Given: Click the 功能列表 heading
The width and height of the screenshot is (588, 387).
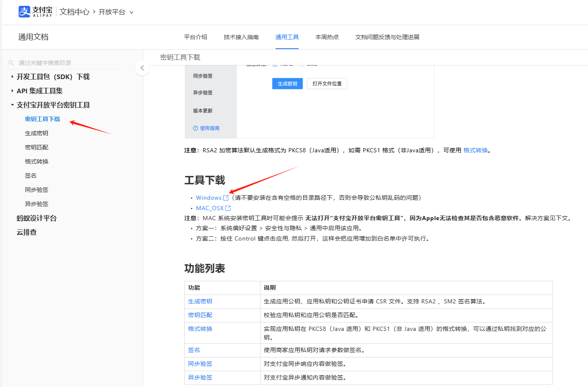Looking at the screenshot, I should point(205,268).
